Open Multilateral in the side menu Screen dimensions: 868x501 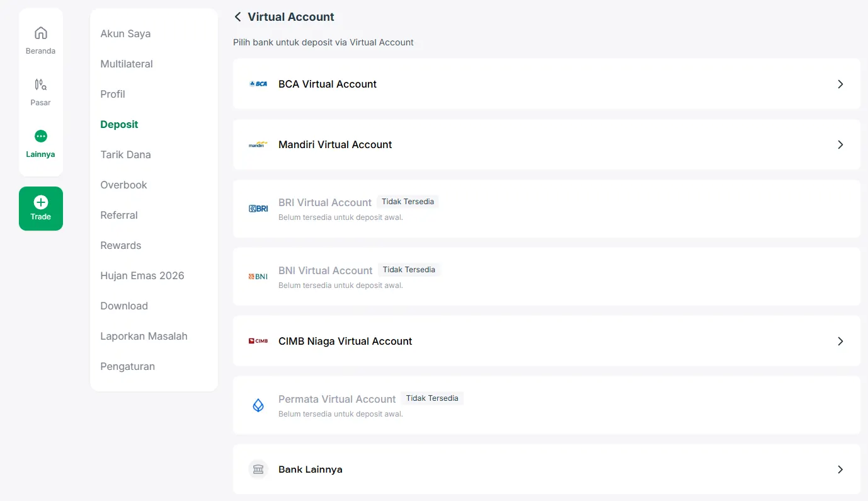click(127, 64)
